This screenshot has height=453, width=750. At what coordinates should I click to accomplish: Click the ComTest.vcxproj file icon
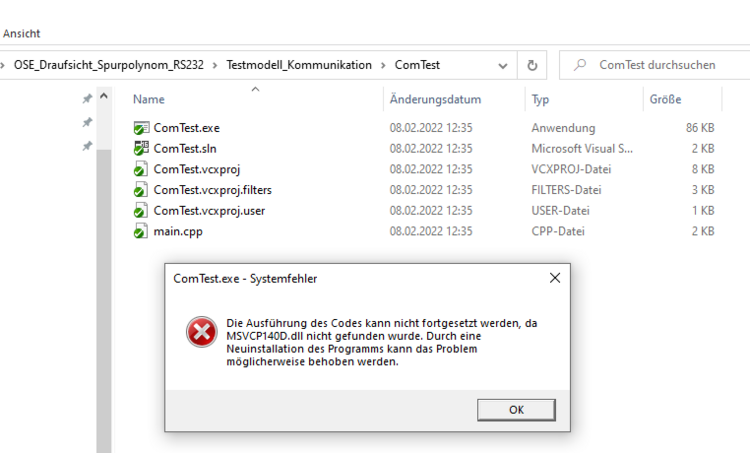[141, 169]
